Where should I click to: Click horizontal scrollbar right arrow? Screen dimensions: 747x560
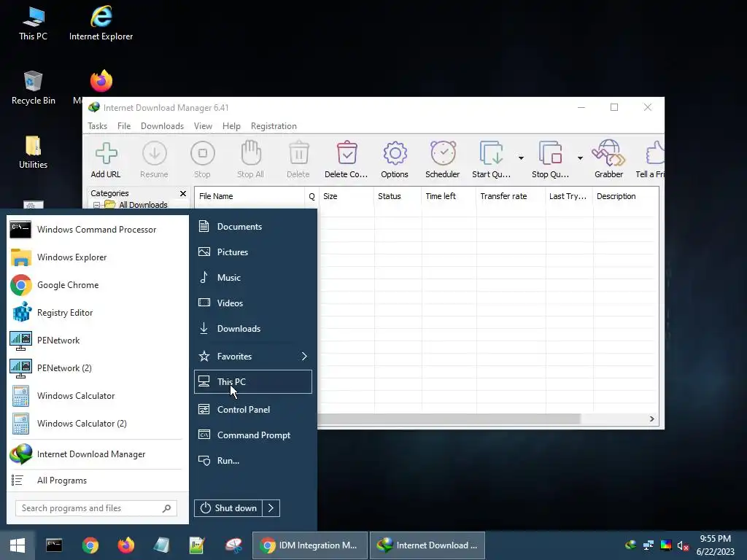coord(651,419)
